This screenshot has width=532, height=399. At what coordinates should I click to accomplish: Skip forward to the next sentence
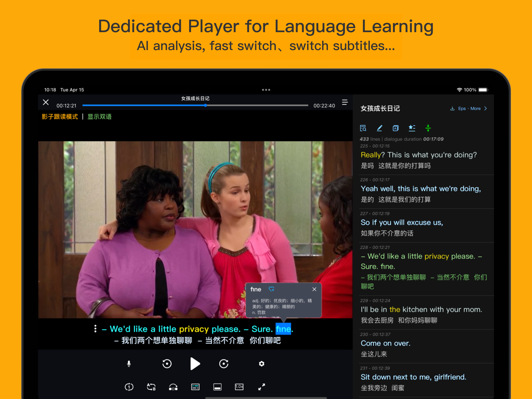[224, 364]
